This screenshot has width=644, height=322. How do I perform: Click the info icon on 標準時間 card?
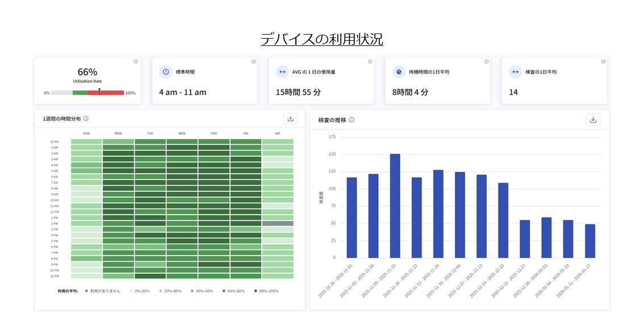click(253, 62)
